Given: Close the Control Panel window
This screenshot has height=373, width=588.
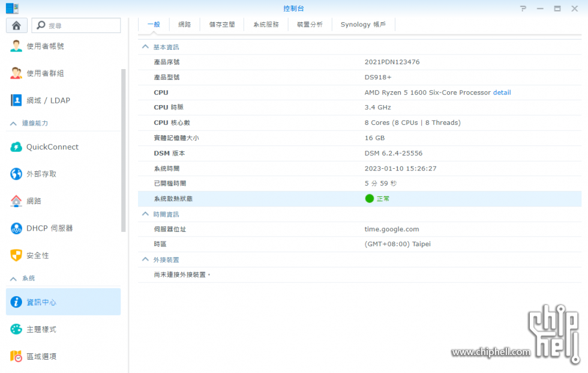Looking at the screenshot, I should click(x=575, y=8).
